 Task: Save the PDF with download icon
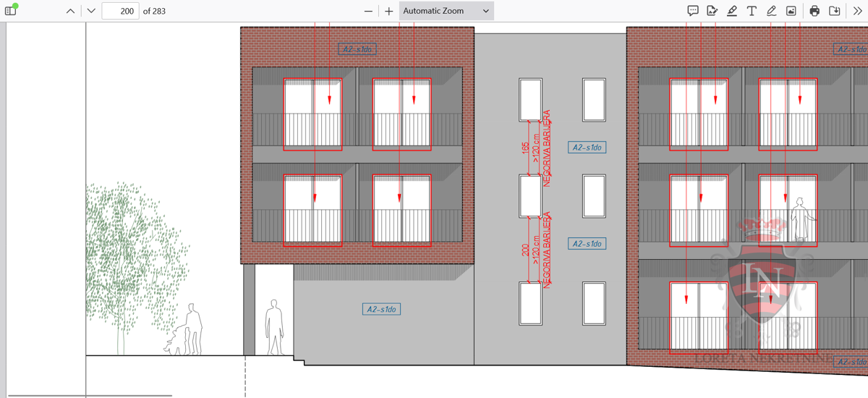[834, 11]
